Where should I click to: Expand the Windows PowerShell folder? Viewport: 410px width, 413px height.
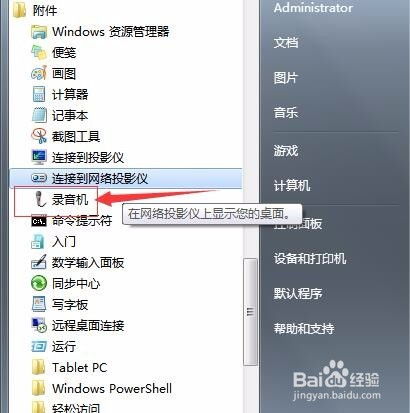pos(102,389)
